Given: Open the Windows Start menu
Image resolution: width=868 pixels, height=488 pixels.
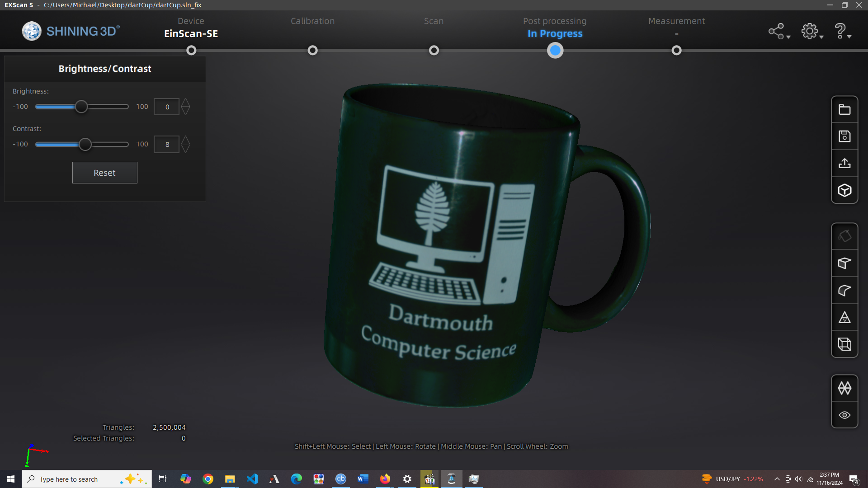Looking at the screenshot, I should click(x=11, y=479).
